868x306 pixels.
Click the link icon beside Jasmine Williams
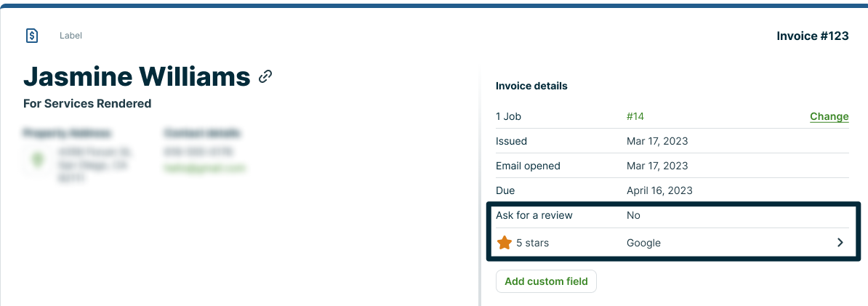click(x=266, y=76)
